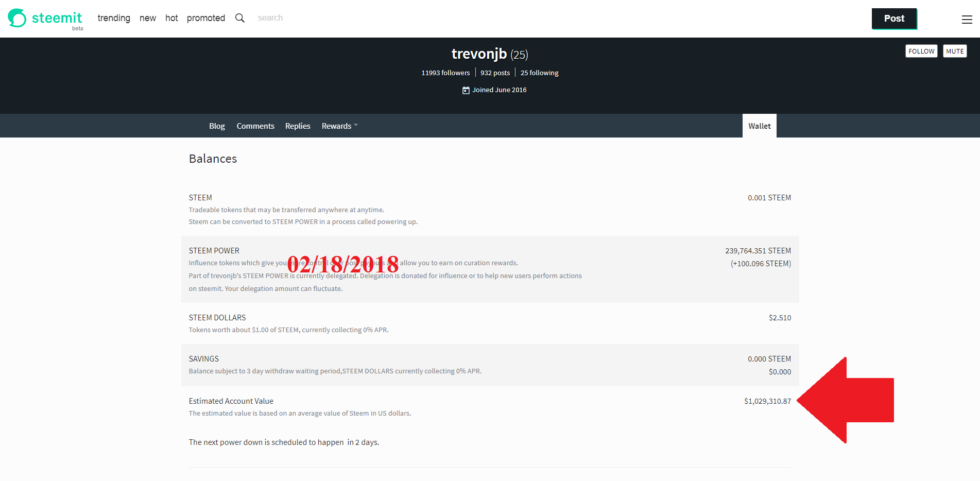The height and width of the screenshot is (481, 980).
Task: View hot posts
Action: (x=171, y=18)
